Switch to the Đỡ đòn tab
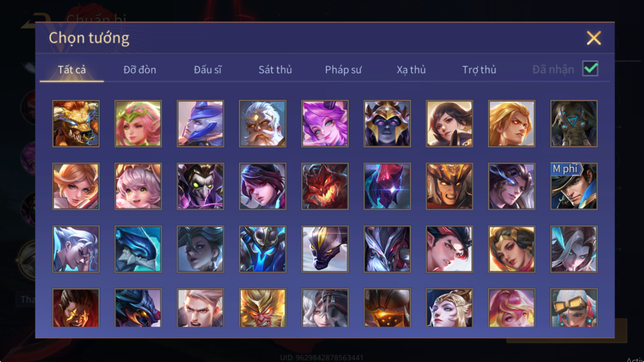 140,69
